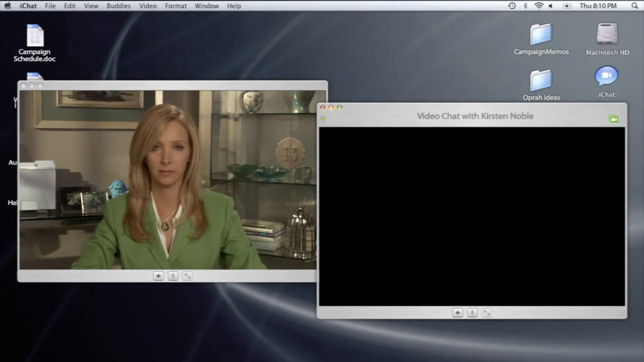The image size is (644, 362).
Task: Click the add (+) button in the left video window
Action: [158, 276]
